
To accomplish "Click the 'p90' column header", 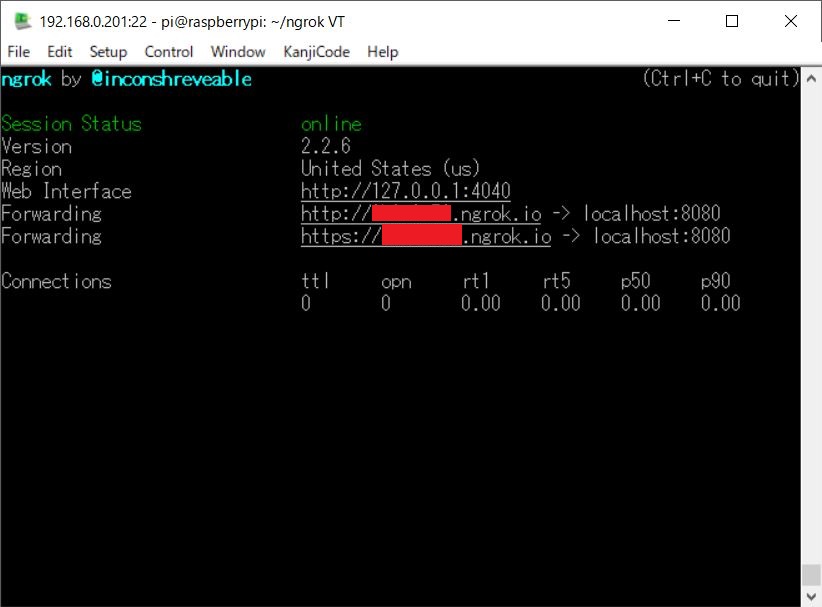I will click(716, 281).
